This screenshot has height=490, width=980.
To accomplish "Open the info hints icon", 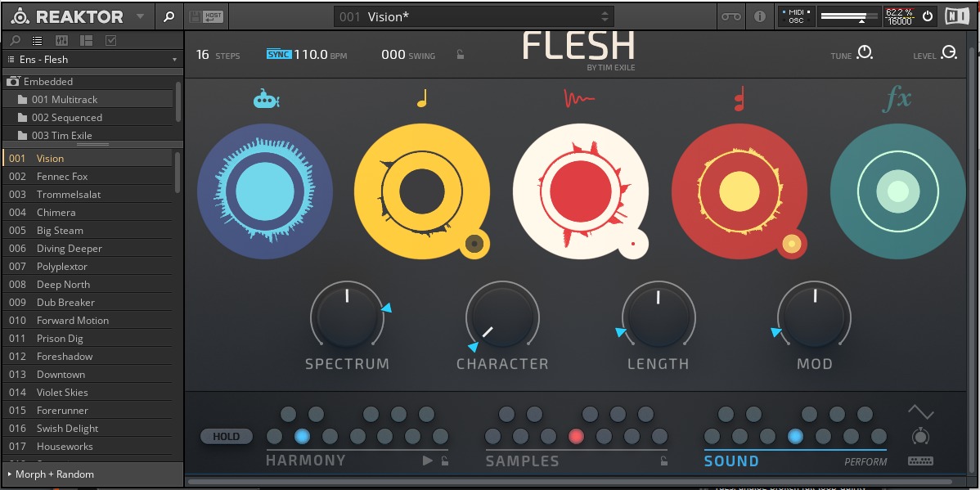I will (760, 17).
